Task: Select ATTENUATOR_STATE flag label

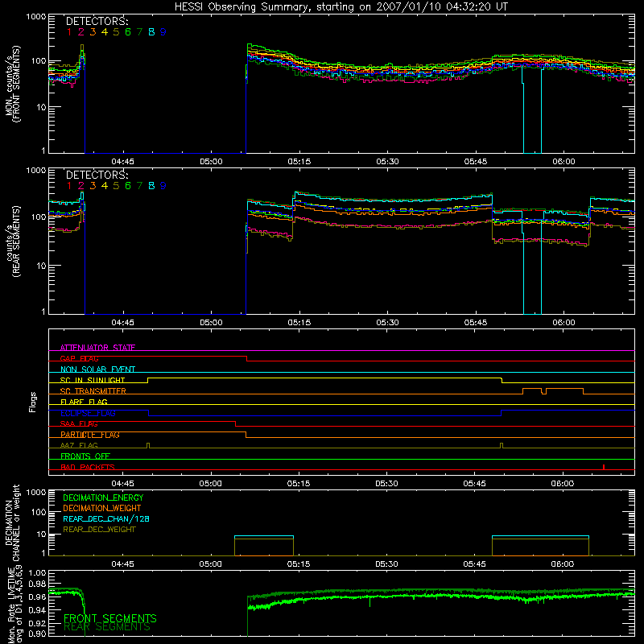Action: [97, 348]
